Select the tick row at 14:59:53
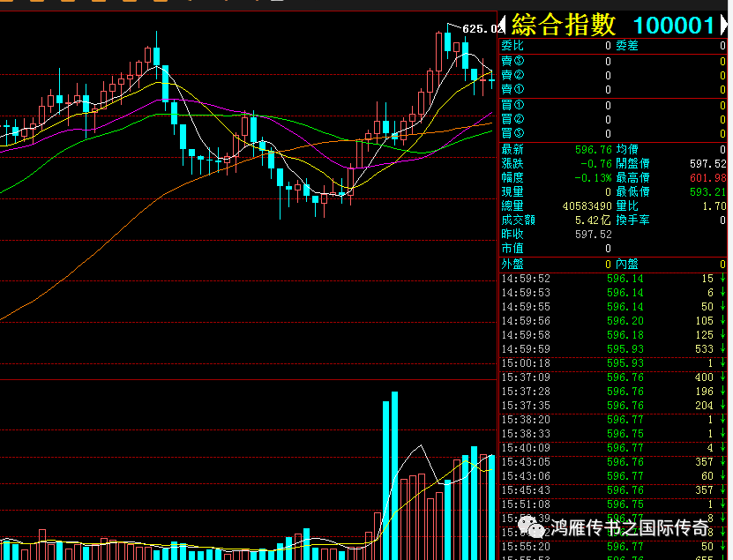The width and height of the screenshot is (733, 560). (613, 293)
